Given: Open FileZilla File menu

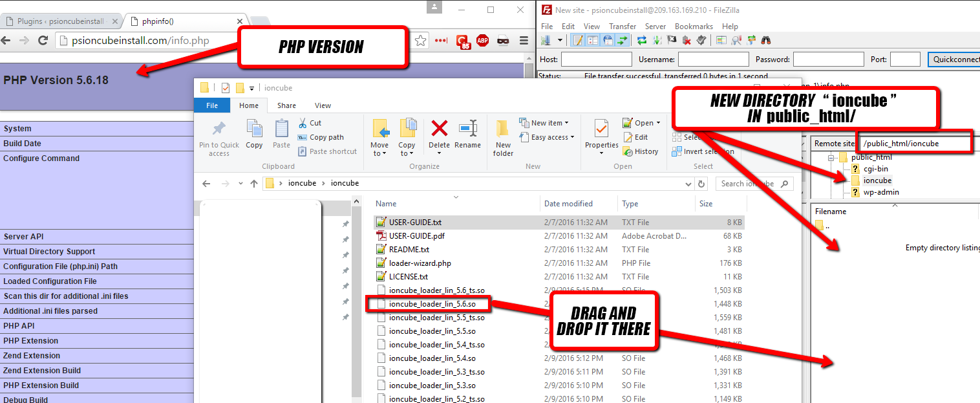Looking at the screenshot, I should 547,27.
